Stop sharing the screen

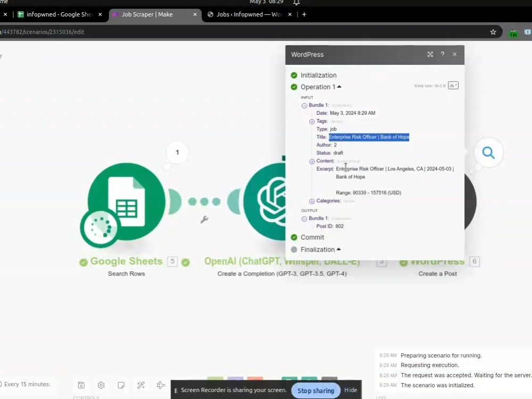(x=315, y=390)
